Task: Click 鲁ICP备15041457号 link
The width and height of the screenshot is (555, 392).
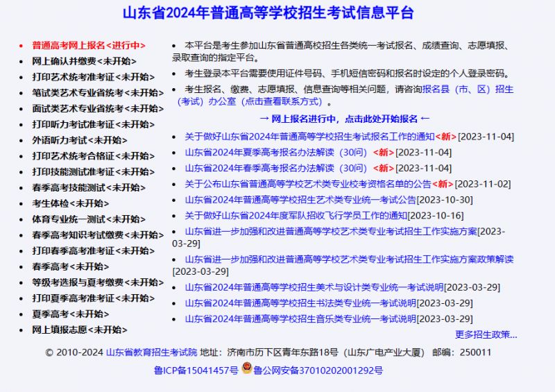Action: (196, 370)
